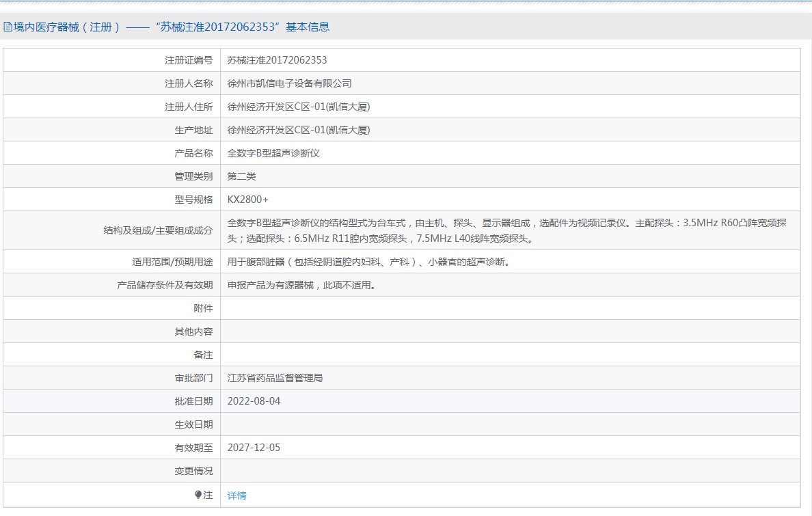Click management category value 第二类
This screenshot has width=812, height=516.
[x=242, y=176]
